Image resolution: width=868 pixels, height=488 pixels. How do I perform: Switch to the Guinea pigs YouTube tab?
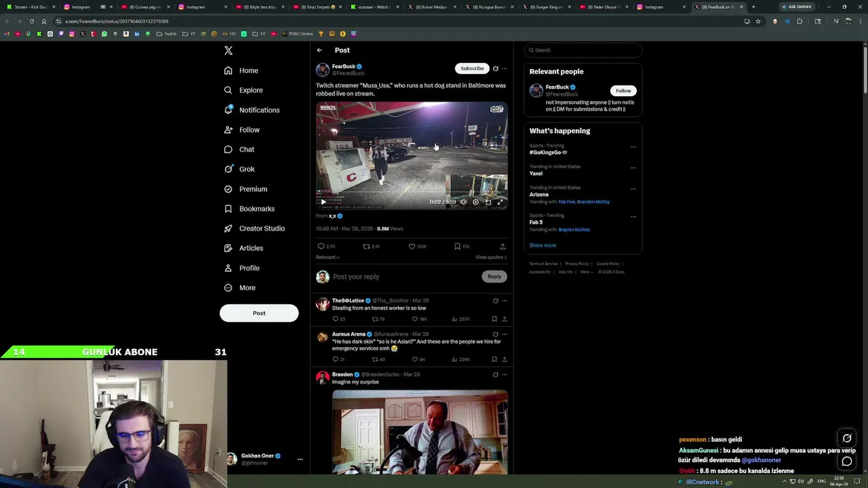pyautogui.click(x=144, y=7)
